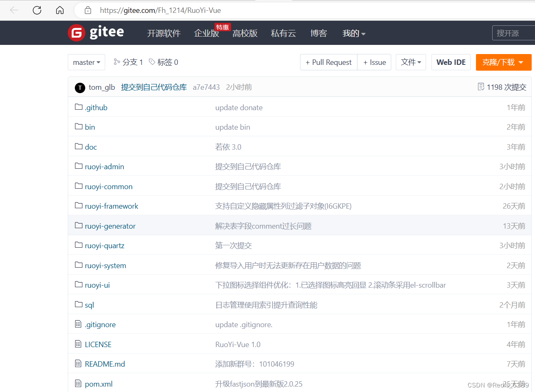Click the browser URL address field
This screenshot has width=535, height=392.
(x=160, y=10)
